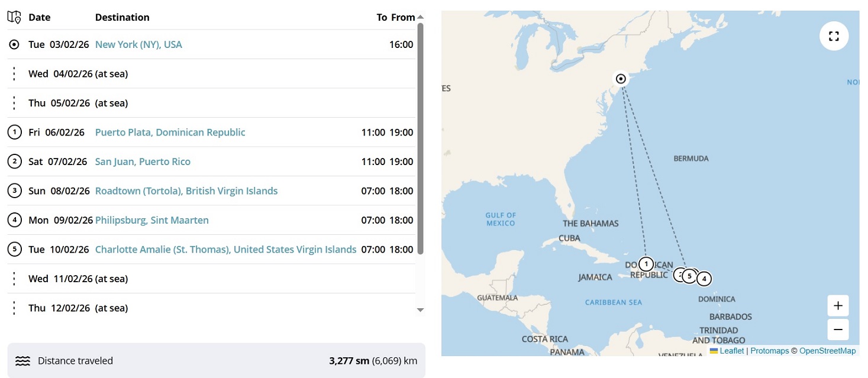Open fullscreen map view button
Viewport: 868px width, 378px height.
[834, 36]
